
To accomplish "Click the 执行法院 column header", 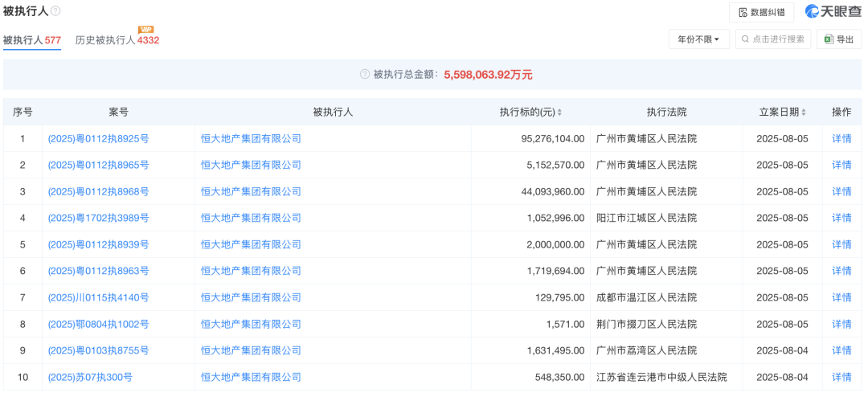I will point(666,113).
